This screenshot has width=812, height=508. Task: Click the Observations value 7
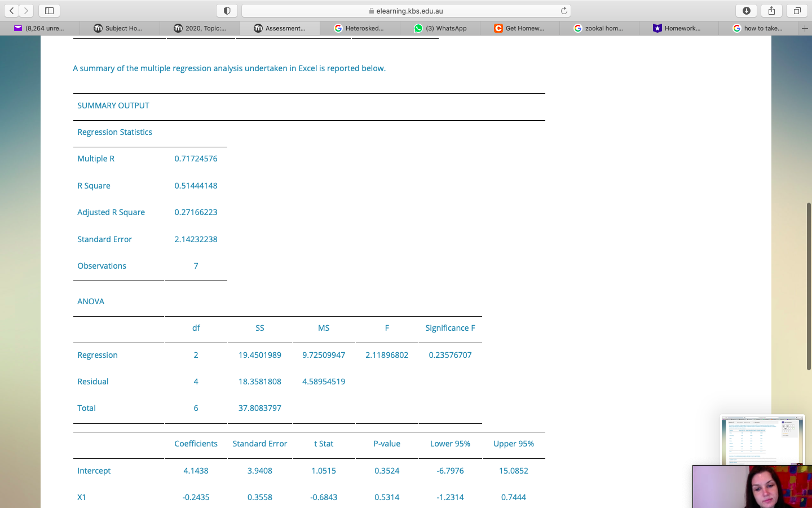click(x=196, y=266)
